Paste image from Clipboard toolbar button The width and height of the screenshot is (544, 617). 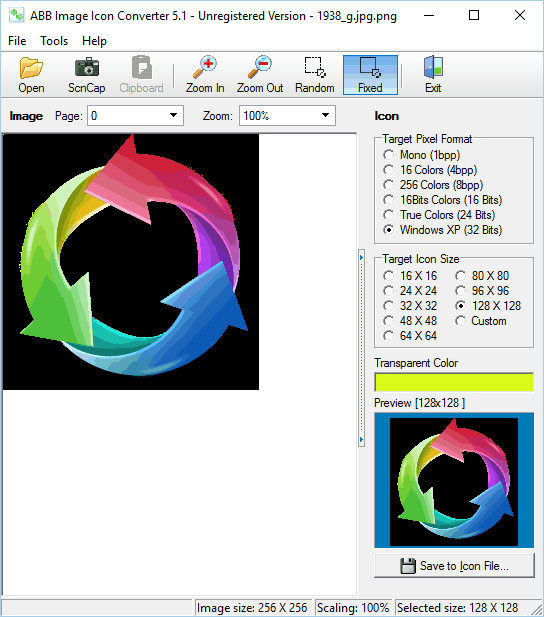click(141, 75)
